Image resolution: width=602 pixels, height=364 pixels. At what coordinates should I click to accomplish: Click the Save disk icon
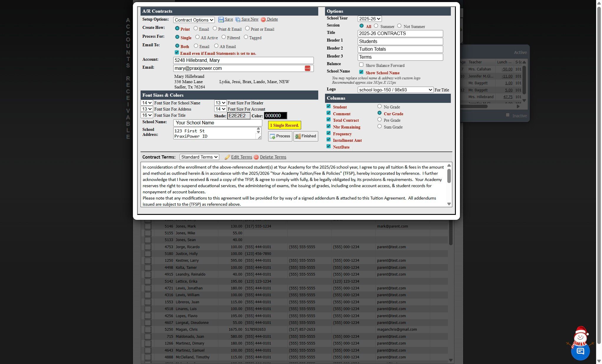tap(221, 19)
